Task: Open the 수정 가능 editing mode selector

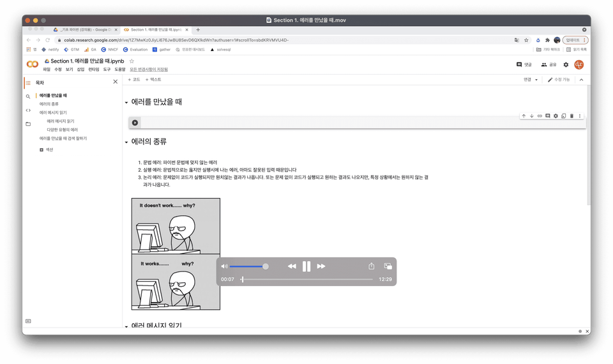Action: point(559,80)
